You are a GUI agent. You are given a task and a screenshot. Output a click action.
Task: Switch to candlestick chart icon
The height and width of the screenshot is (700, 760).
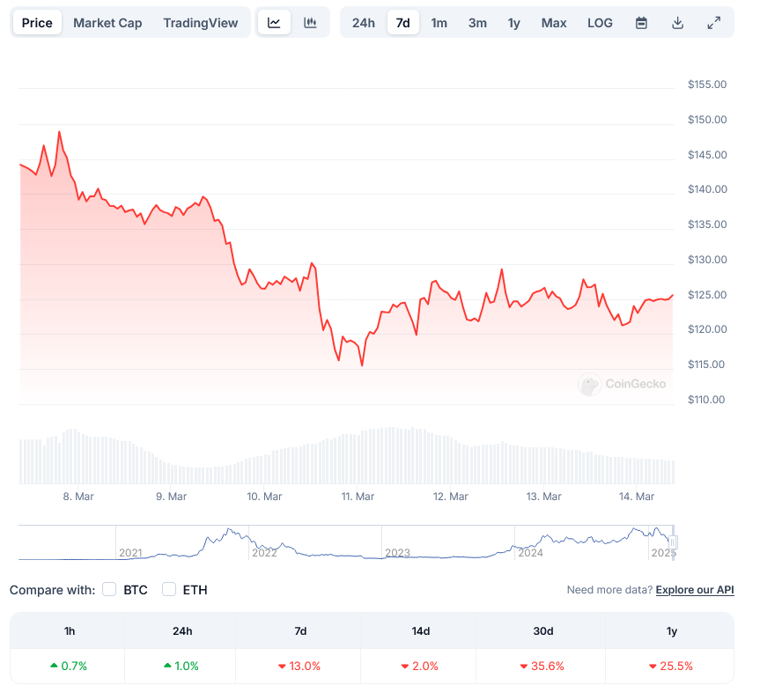310,22
